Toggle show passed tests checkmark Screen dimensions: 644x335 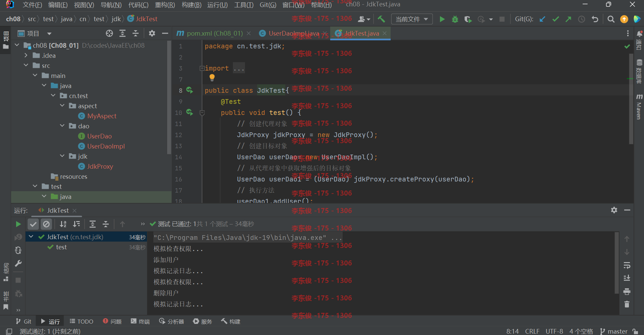tap(33, 224)
